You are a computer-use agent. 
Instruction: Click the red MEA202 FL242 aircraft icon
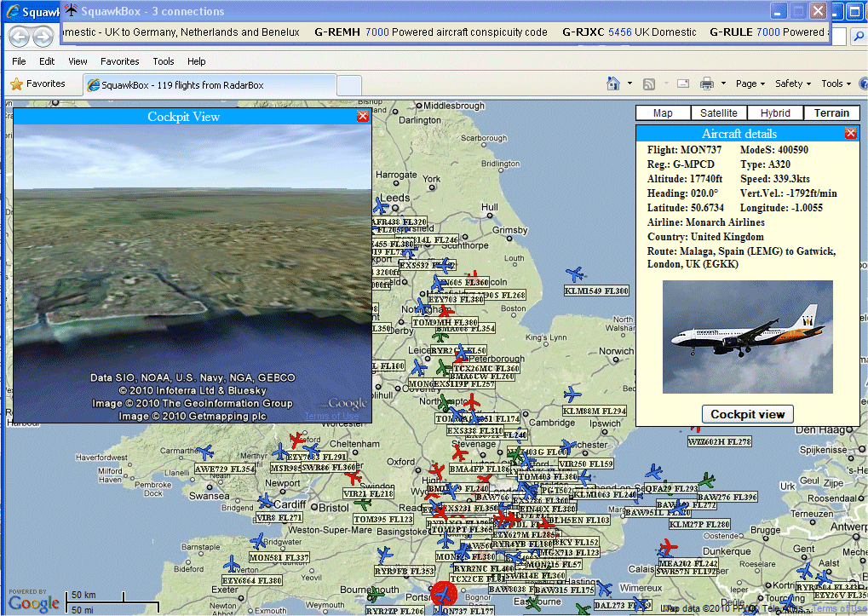[x=668, y=548]
